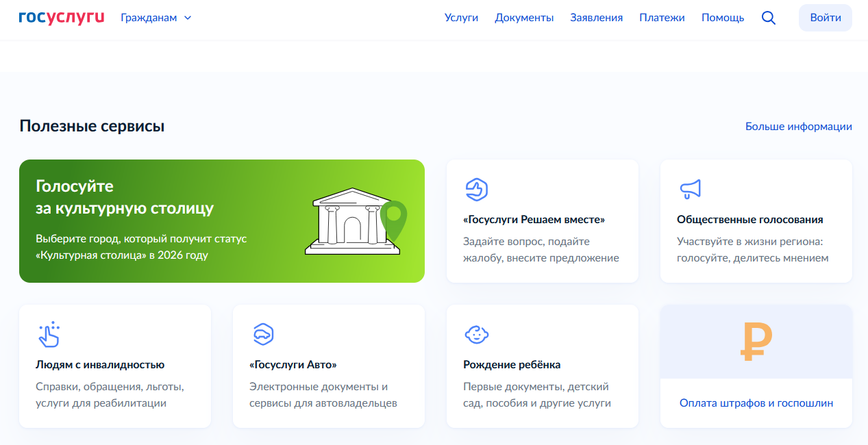Open Людям с инвалидностью card title
868x445 pixels.
[100, 365]
